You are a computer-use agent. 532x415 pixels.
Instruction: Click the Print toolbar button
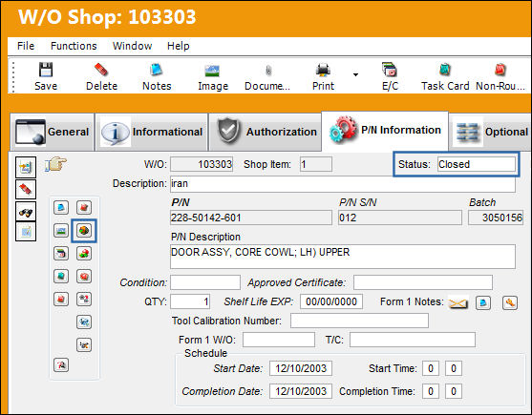coord(323,76)
